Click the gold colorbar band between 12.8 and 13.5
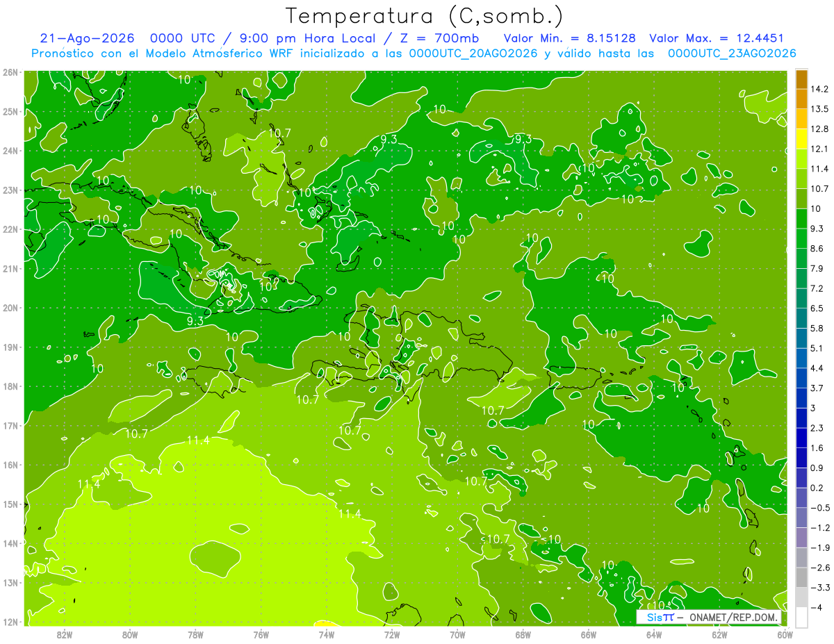This screenshot has height=644, width=834. click(x=801, y=119)
